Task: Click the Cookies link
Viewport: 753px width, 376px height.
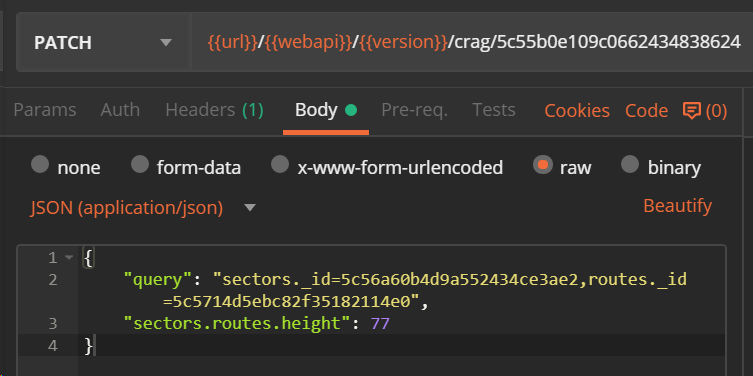Action: pyautogui.click(x=577, y=111)
